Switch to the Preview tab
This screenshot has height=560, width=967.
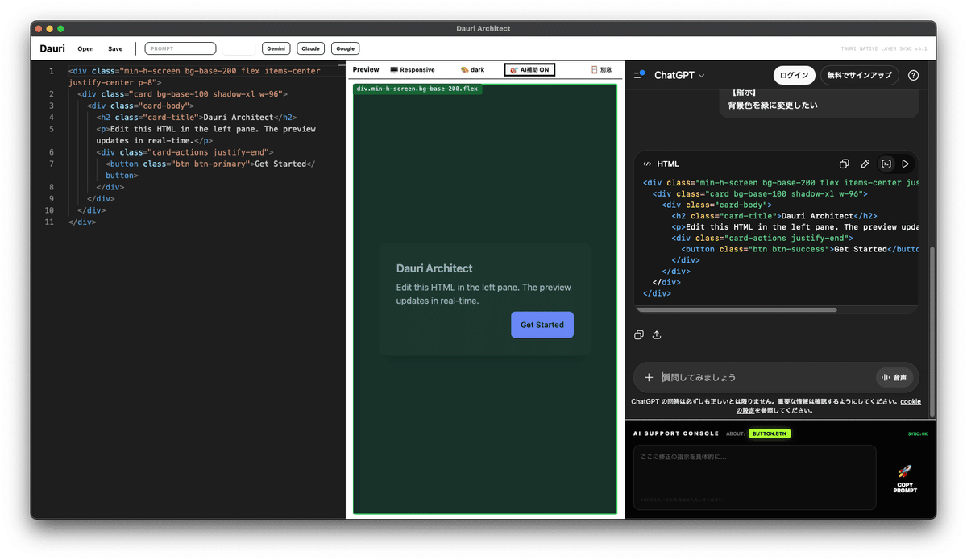(365, 69)
